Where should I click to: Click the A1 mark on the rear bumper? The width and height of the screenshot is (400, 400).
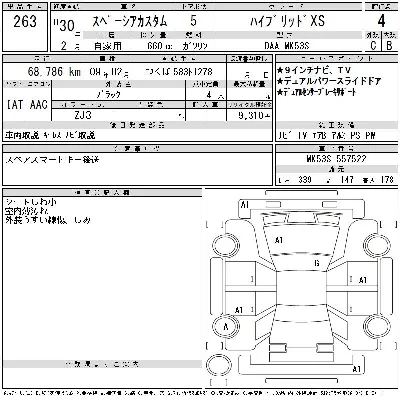pyautogui.click(x=357, y=369)
